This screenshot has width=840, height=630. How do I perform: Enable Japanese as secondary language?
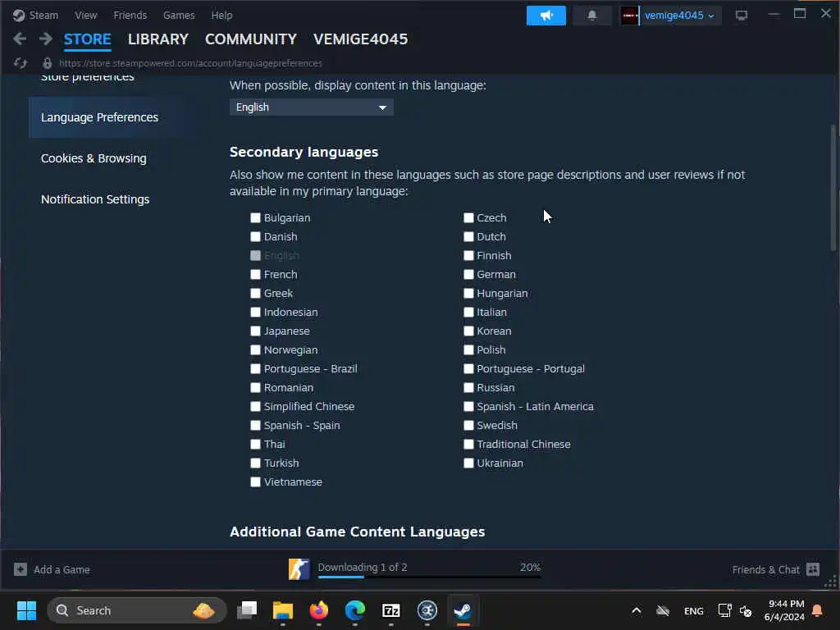(256, 331)
